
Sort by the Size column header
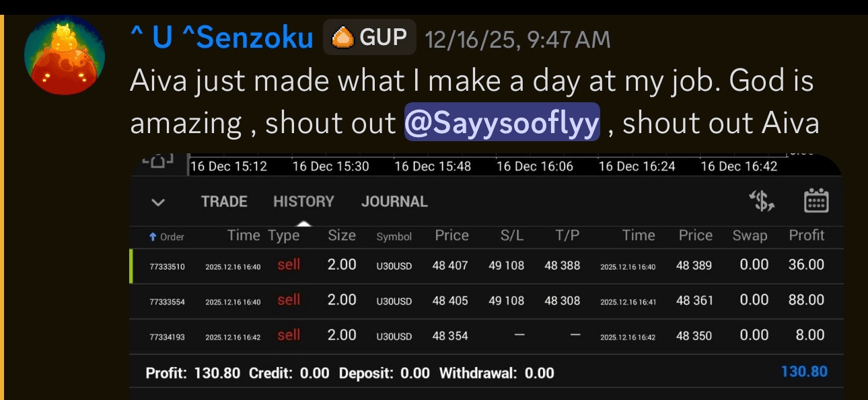342,235
